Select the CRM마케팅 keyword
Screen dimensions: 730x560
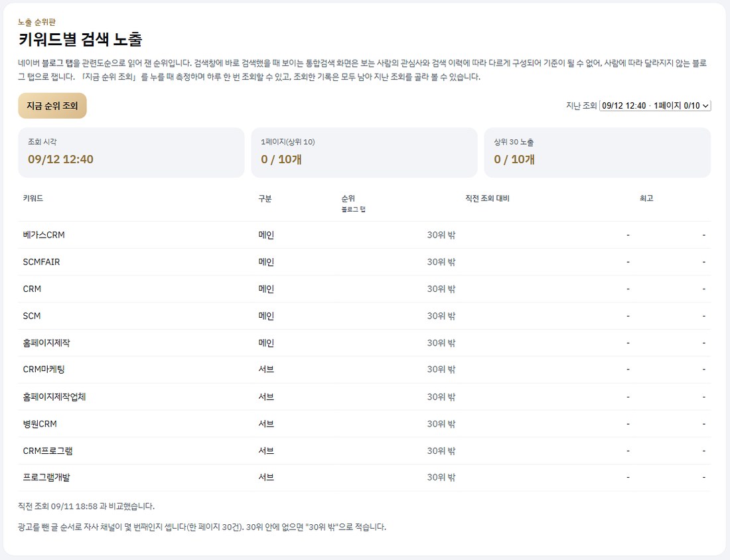(x=44, y=370)
